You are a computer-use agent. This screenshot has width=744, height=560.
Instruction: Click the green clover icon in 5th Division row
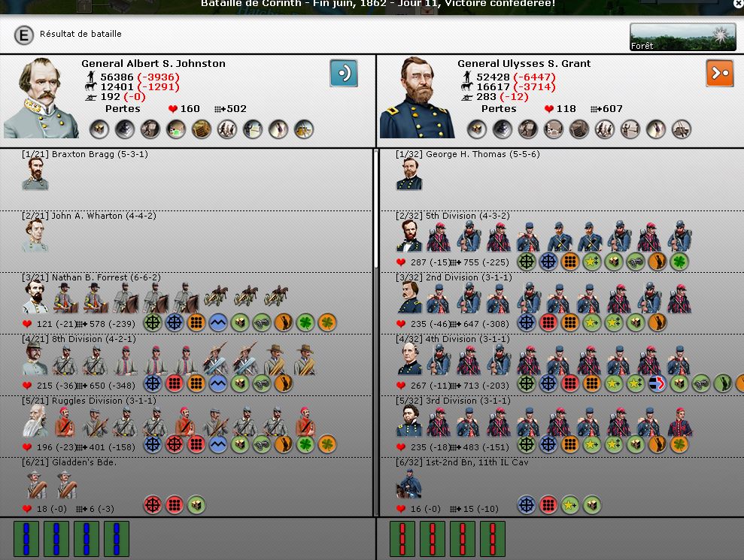[x=679, y=262]
